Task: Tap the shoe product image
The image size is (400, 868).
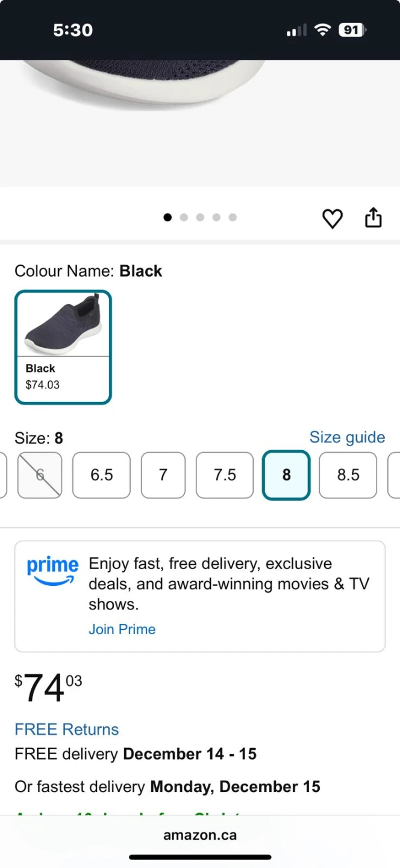Action: point(151,84)
